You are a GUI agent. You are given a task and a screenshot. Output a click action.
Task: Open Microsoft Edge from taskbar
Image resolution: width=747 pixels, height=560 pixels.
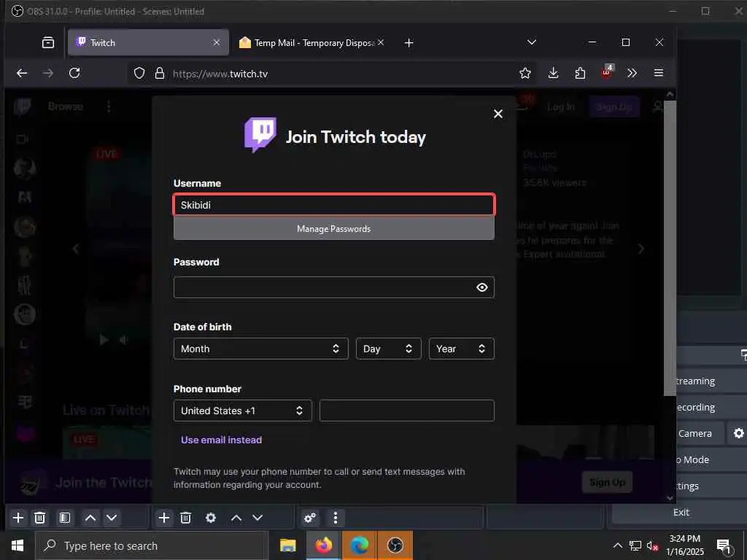(x=359, y=545)
